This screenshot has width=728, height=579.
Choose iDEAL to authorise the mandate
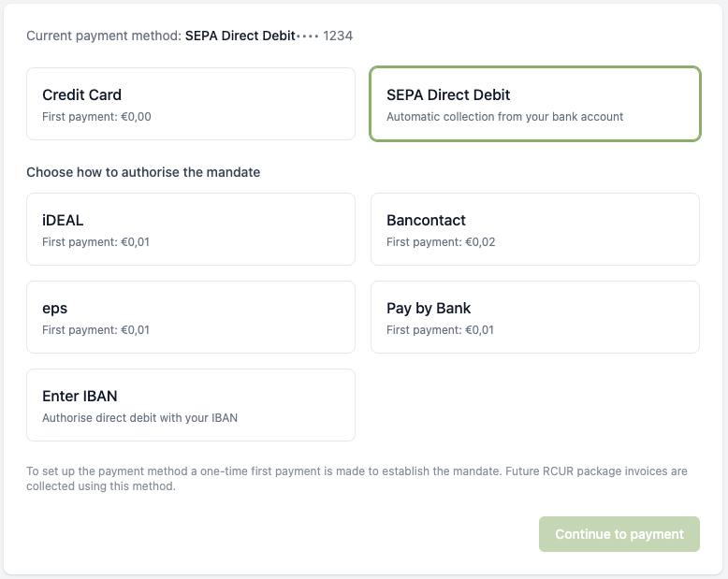point(191,229)
